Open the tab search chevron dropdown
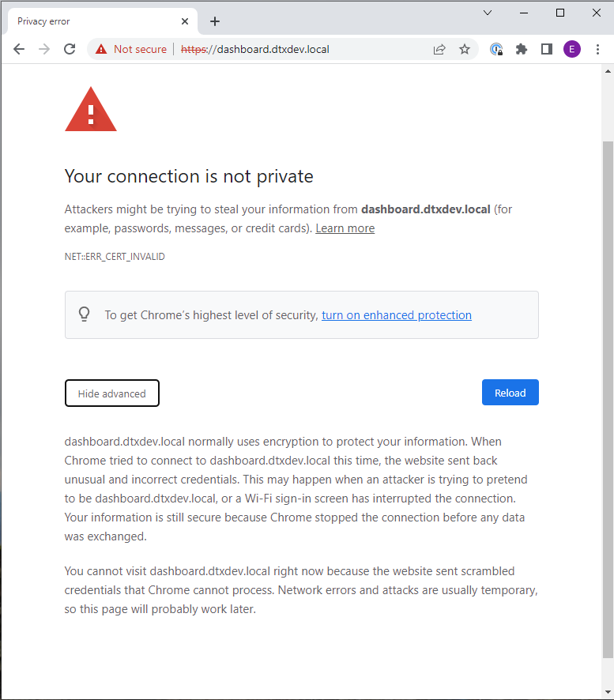614x700 pixels. click(488, 13)
